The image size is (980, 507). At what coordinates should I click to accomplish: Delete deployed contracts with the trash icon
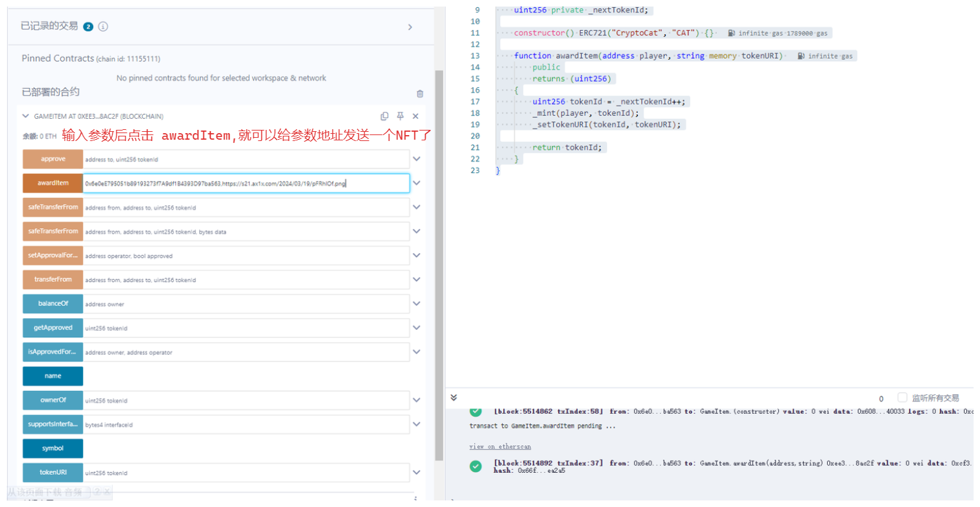420,94
